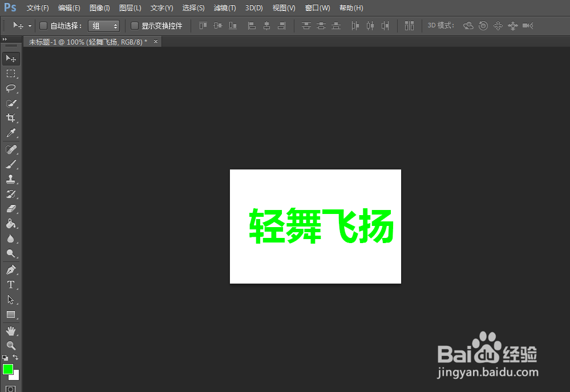Distribute left edges of layers

coord(355,26)
